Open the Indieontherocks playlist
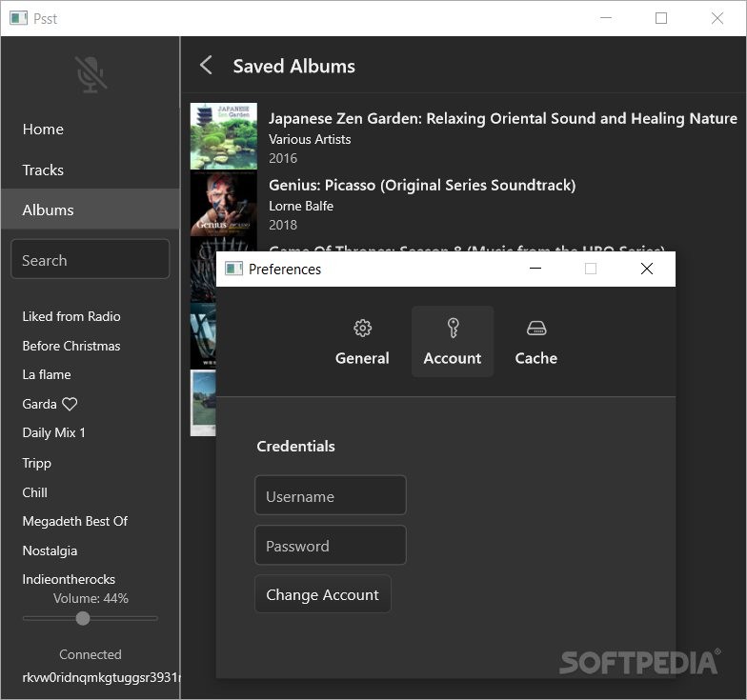 69,579
